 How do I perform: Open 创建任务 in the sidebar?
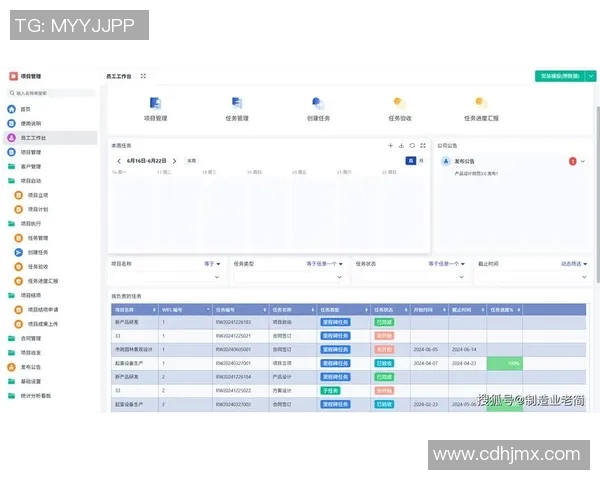[x=31, y=252]
